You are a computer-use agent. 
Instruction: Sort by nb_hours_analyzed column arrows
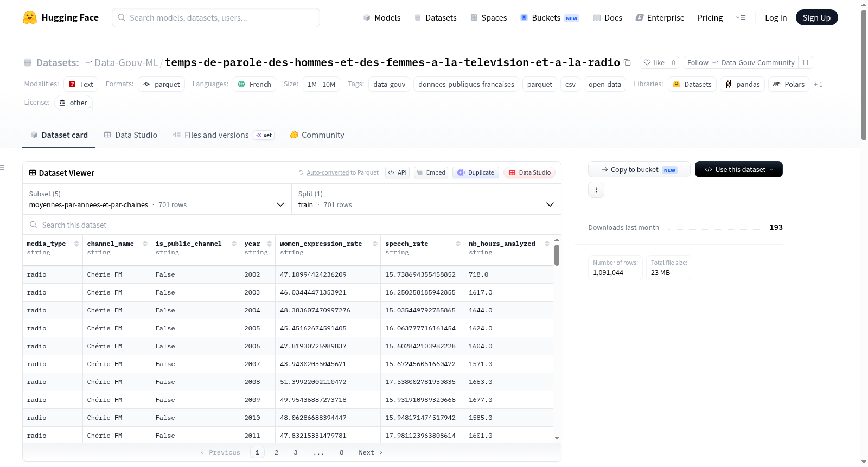point(547,244)
